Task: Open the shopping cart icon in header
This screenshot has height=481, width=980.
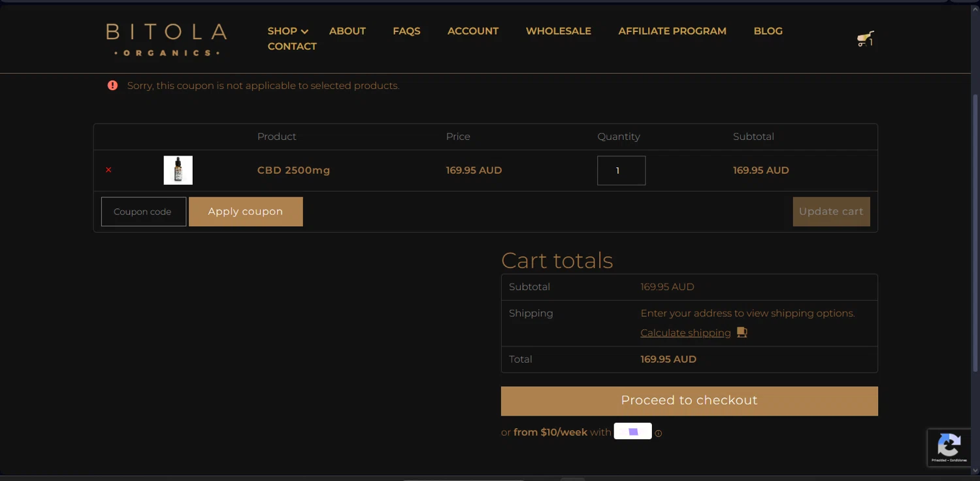Action: tap(865, 39)
